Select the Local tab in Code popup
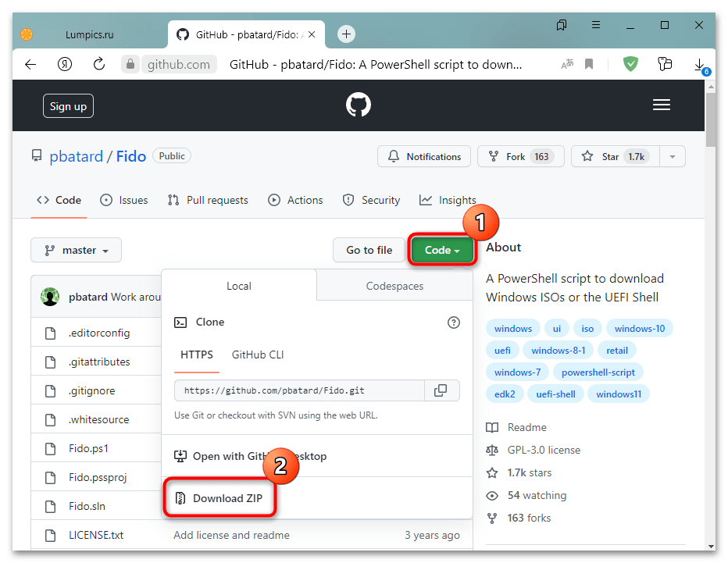The height and width of the screenshot is (563, 728). tap(239, 286)
